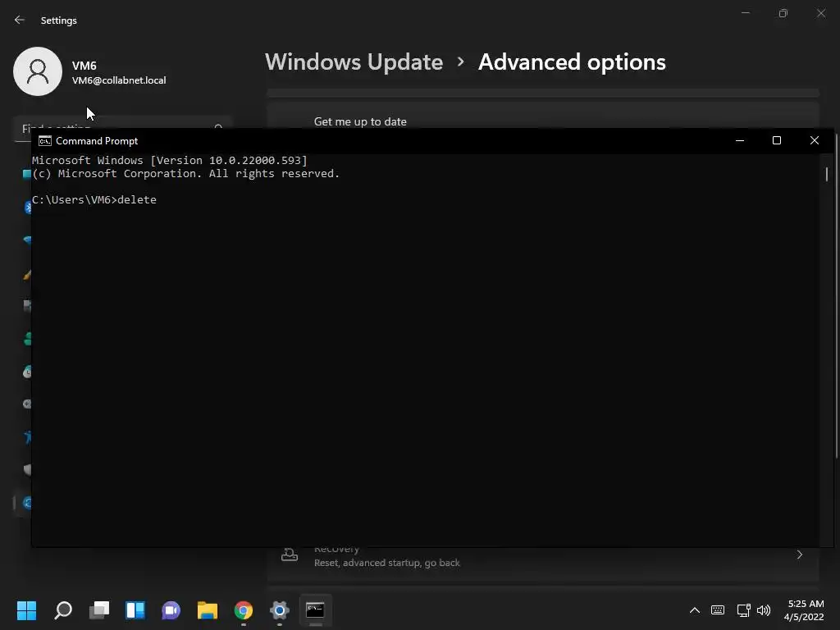
Task: Open taskbar Search
Action: pos(63,610)
